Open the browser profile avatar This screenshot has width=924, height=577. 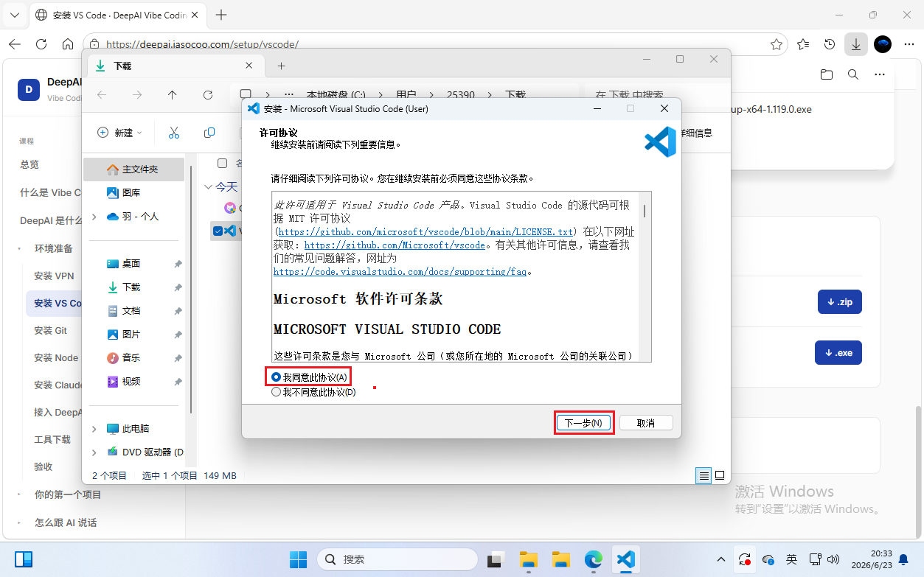click(883, 44)
